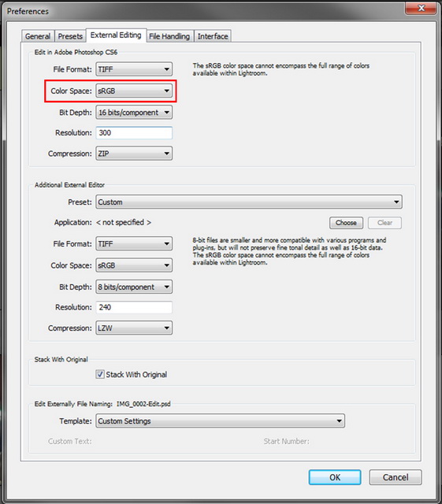Open the ZIP Compression dropdown

coord(134,154)
